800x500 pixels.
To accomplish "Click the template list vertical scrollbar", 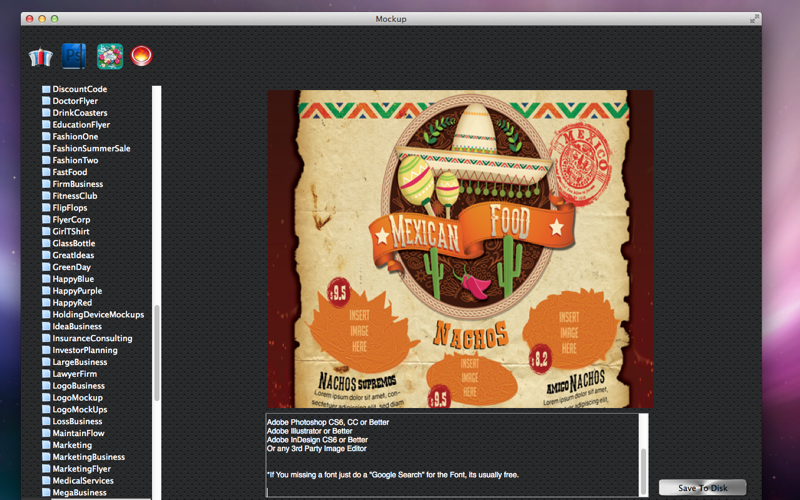I will click(157, 292).
